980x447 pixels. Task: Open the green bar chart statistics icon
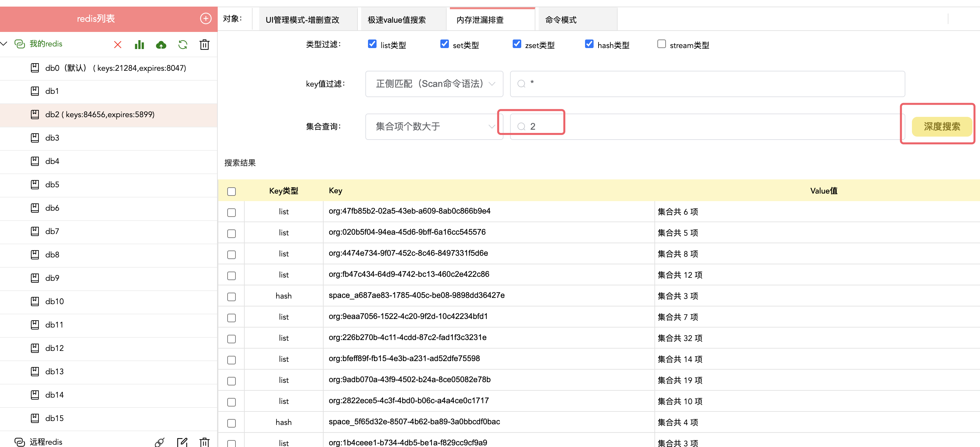[139, 45]
